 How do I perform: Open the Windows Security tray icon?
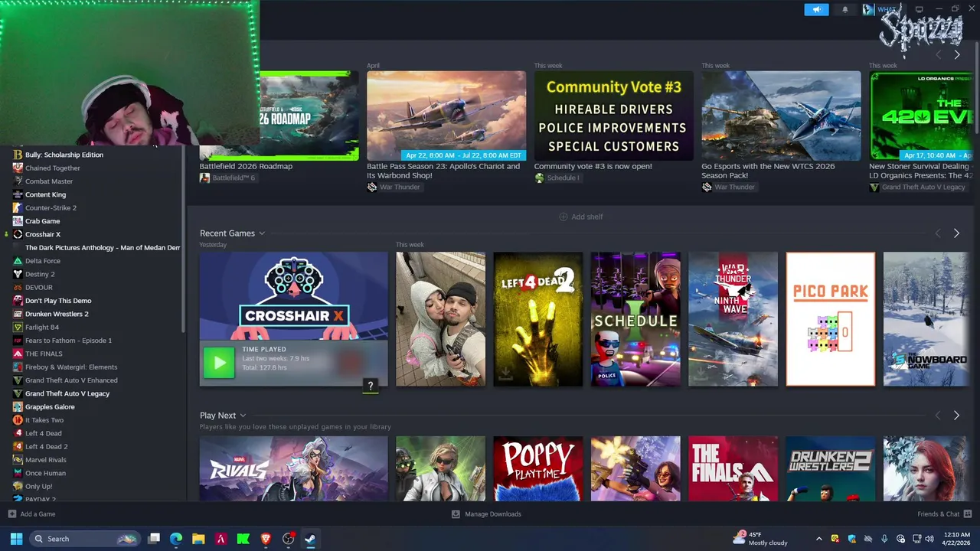coord(852,539)
